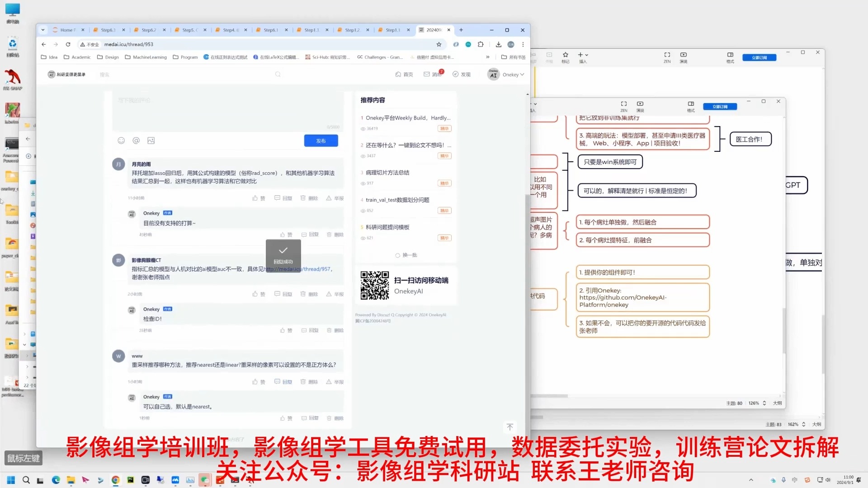868x488 pixels.
Task: Adjust the 126% zoom stepper
Action: 764,403
